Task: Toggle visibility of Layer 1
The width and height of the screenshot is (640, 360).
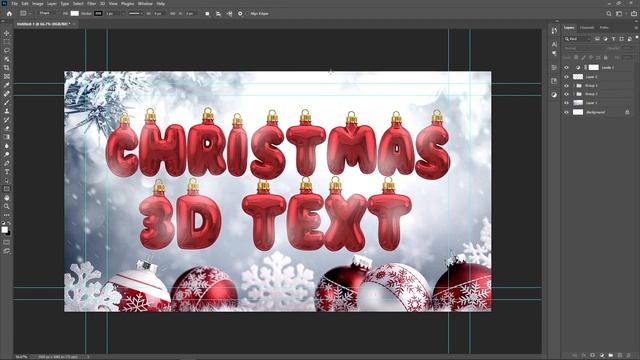Action: tap(566, 103)
